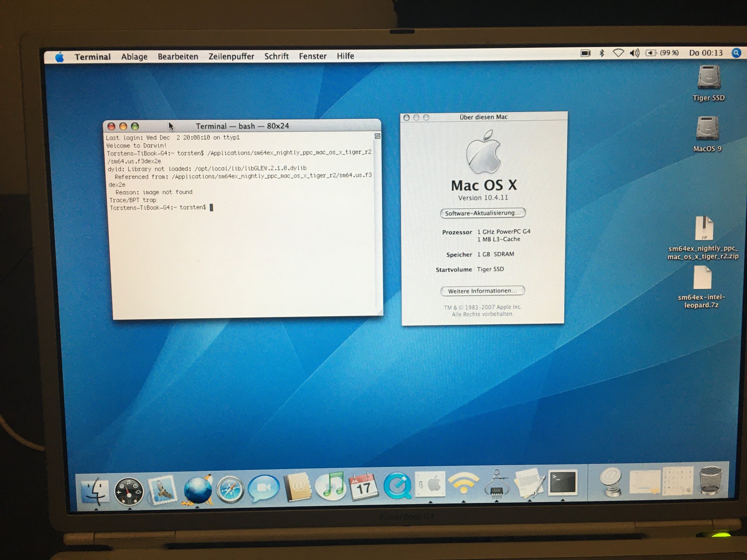The image size is (747, 560).
Task: Open Safari compass icon in Dock
Action: pos(230,489)
